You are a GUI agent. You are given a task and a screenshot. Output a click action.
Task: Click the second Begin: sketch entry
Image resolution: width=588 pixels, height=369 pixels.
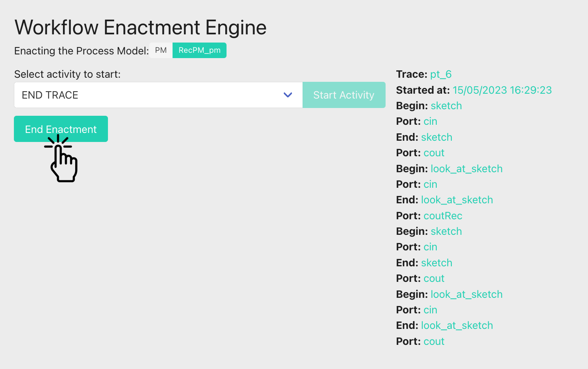click(x=429, y=231)
